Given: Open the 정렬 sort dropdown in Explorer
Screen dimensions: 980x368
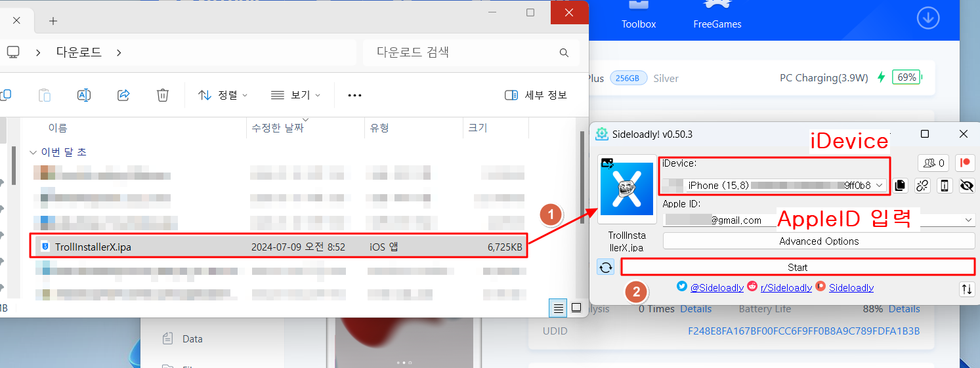Looking at the screenshot, I should (223, 95).
